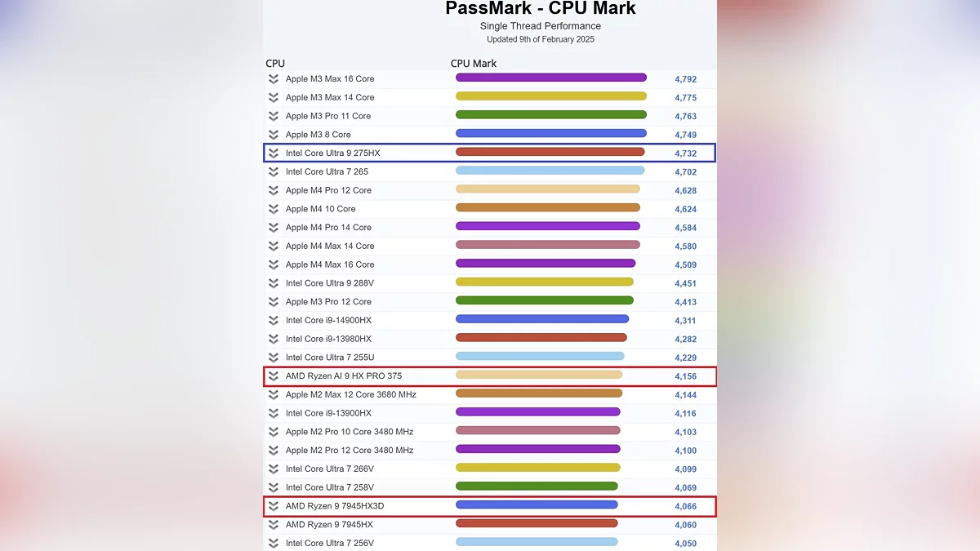Image resolution: width=980 pixels, height=551 pixels.
Task: Expand the Intel Core Ultra 9 275HX row
Action: pos(274,153)
